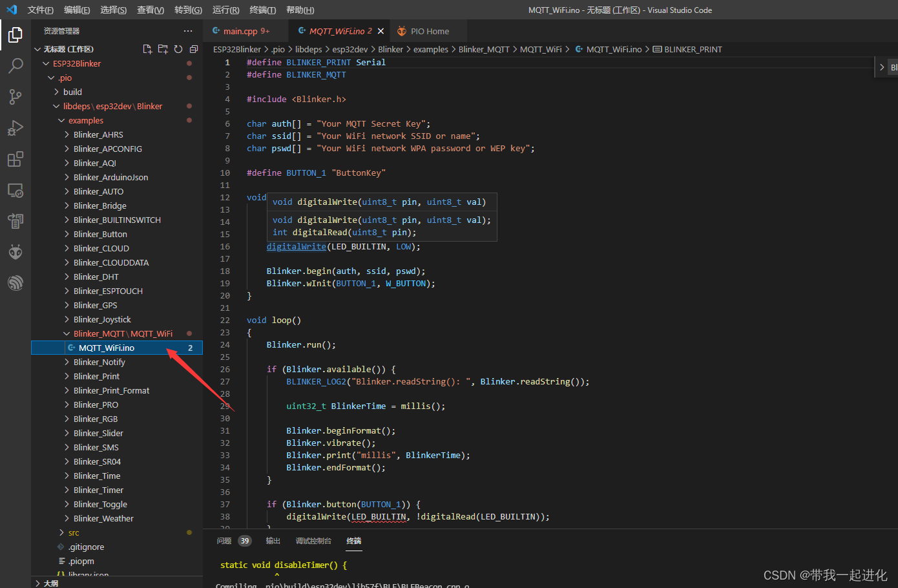
Task: Click the esp32dev breadcrumb segment
Action: point(350,49)
